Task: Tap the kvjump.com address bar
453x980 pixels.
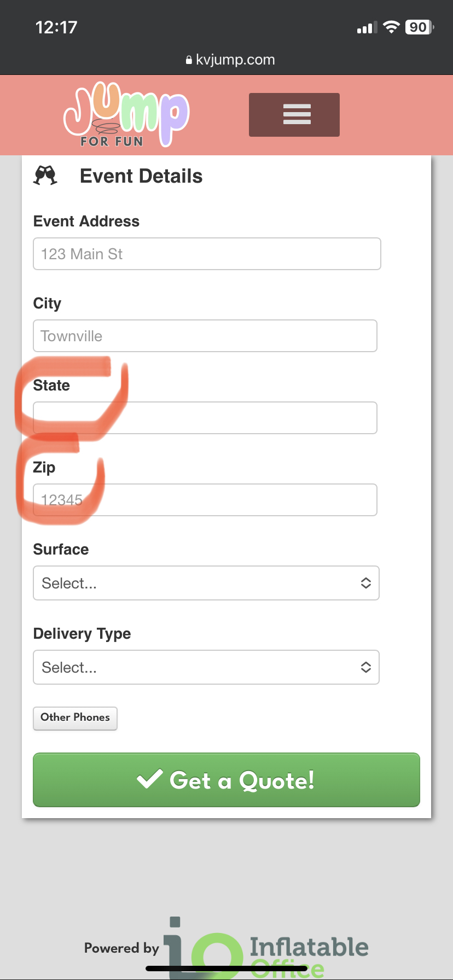Action: 235,60
